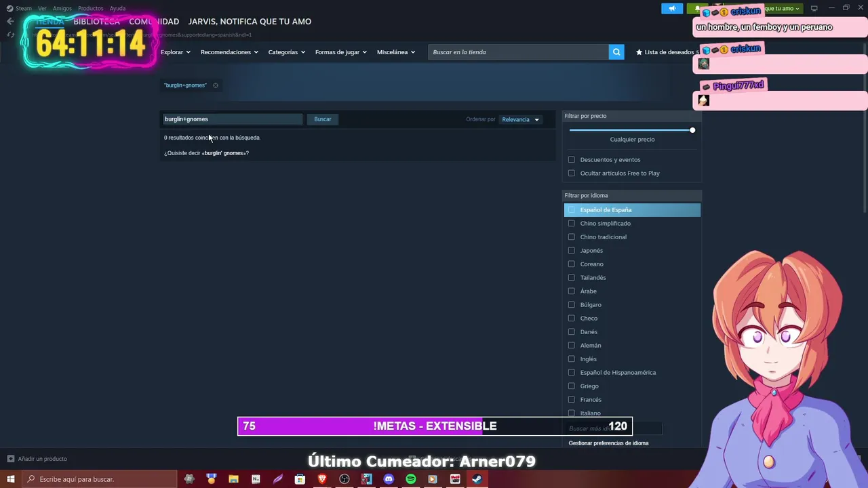The width and height of the screenshot is (868, 488).
Task: Check the Griego language filter
Action: pos(572,386)
